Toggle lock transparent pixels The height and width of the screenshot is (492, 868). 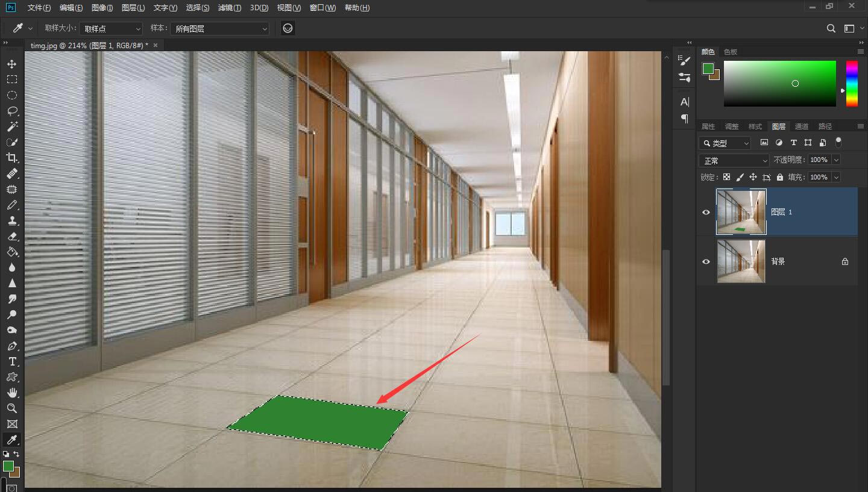(726, 177)
